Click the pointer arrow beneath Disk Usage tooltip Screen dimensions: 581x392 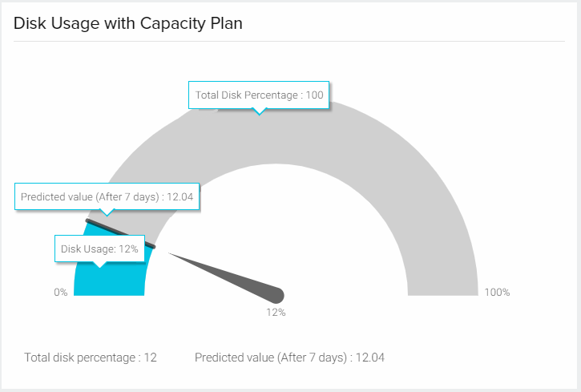99,265
